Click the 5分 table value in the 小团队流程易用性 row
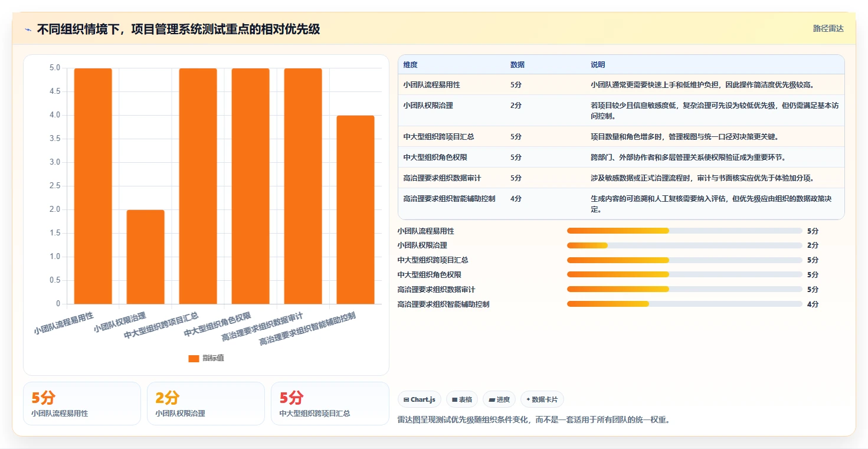The height and width of the screenshot is (449, 868). [516, 84]
